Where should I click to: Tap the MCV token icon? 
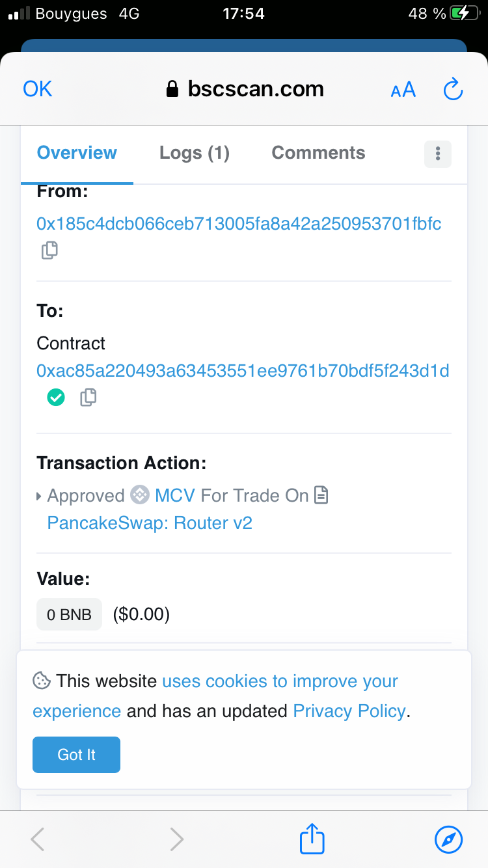(x=140, y=495)
